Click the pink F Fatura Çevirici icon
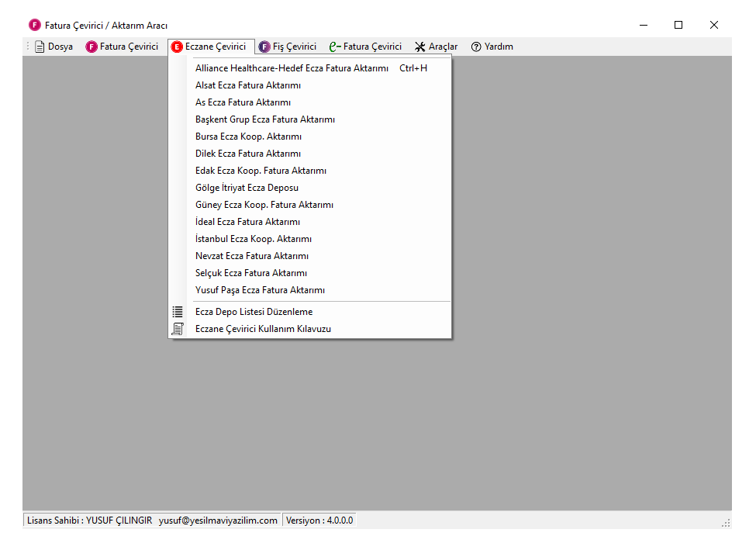Viewport: 756px width, 543px height. (91, 47)
